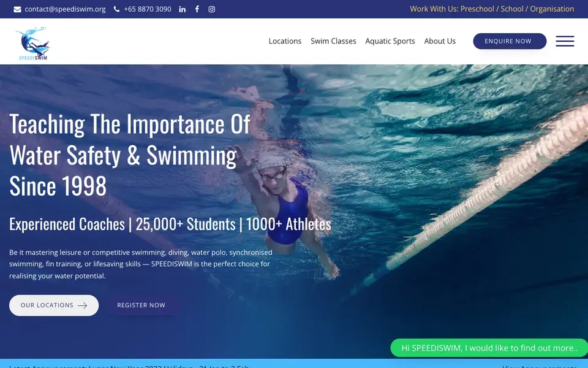
Task: Open the Locations menu
Action: [x=285, y=41]
